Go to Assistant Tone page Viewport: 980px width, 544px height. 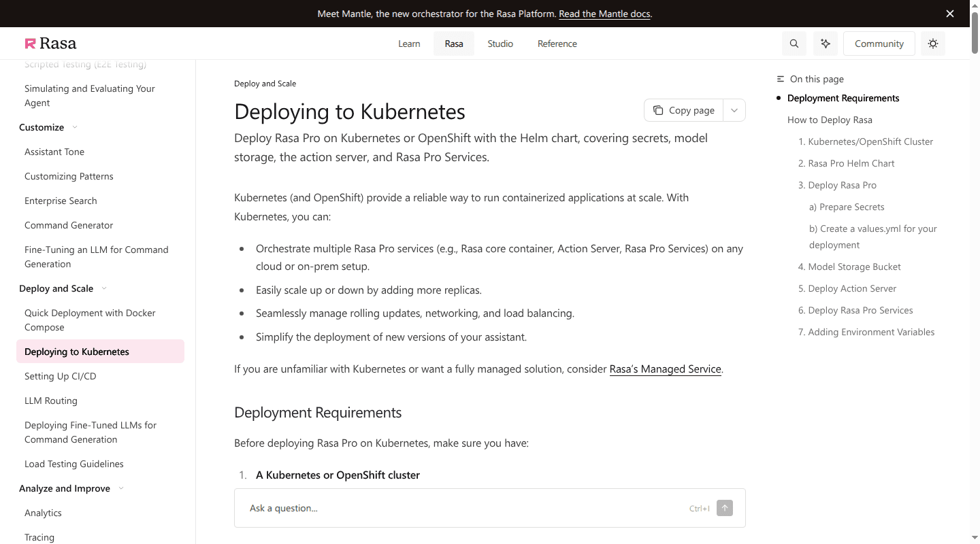[x=100, y=152]
